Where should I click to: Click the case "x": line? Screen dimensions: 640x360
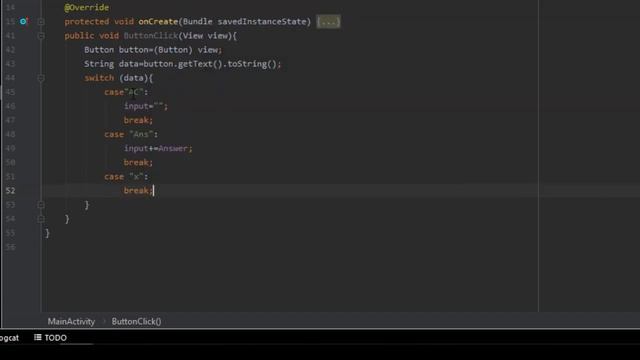pos(126,177)
